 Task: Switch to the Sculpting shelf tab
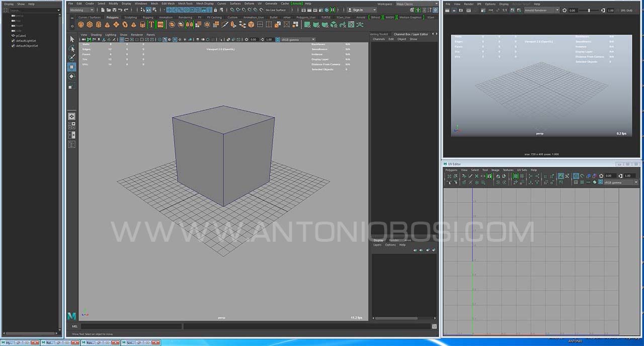tap(130, 17)
